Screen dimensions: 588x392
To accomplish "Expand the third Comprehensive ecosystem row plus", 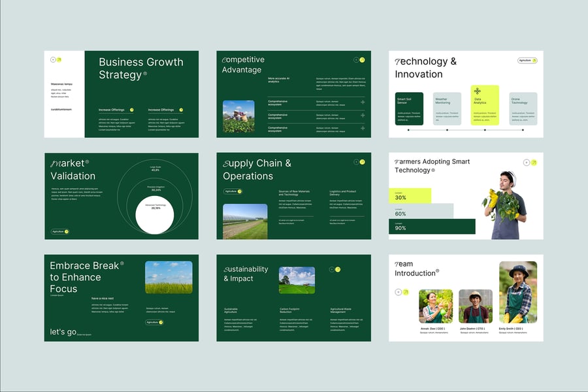I will pos(363,128).
